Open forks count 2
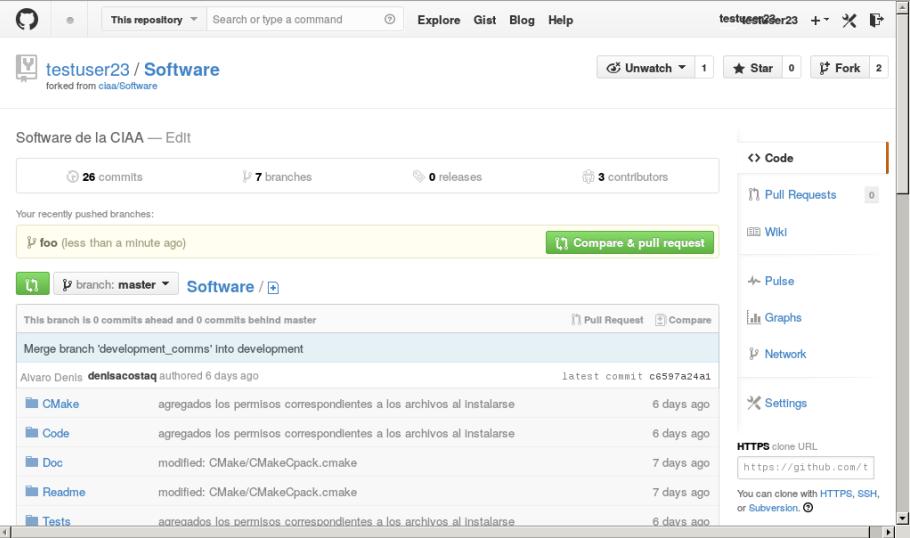The width and height of the screenshot is (910, 538). pos(879,68)
